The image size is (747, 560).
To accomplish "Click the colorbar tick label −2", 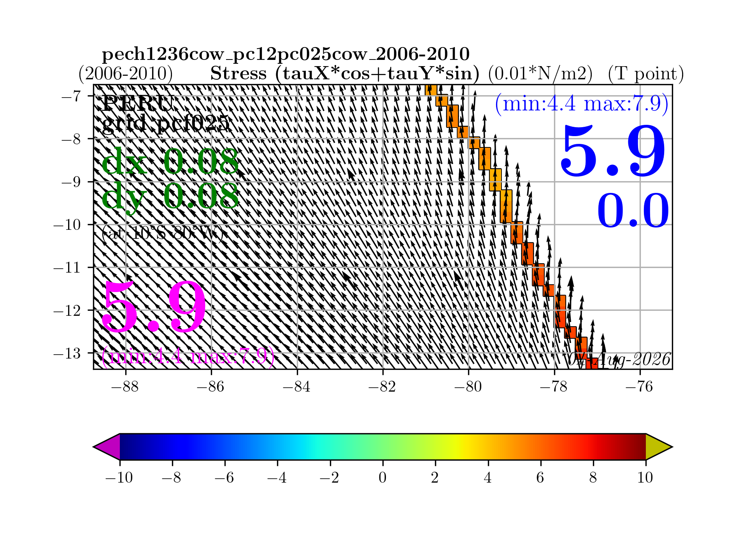I will 330,478.
